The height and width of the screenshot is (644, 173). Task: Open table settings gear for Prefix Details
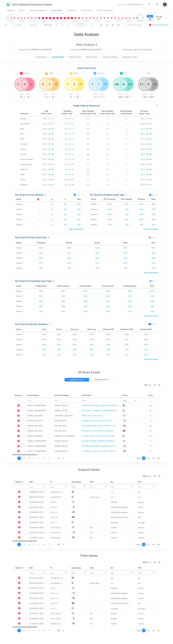tap(159, 562)
